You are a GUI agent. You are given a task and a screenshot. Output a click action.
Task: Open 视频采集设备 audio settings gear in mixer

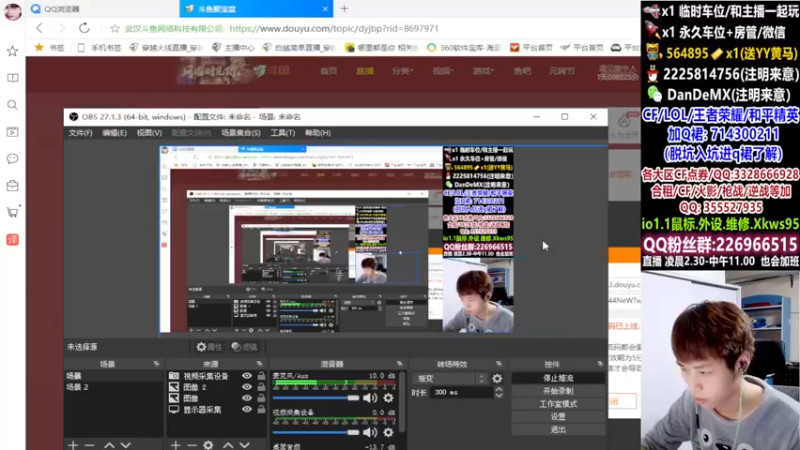pyautogui.click(x=388, y=433)
